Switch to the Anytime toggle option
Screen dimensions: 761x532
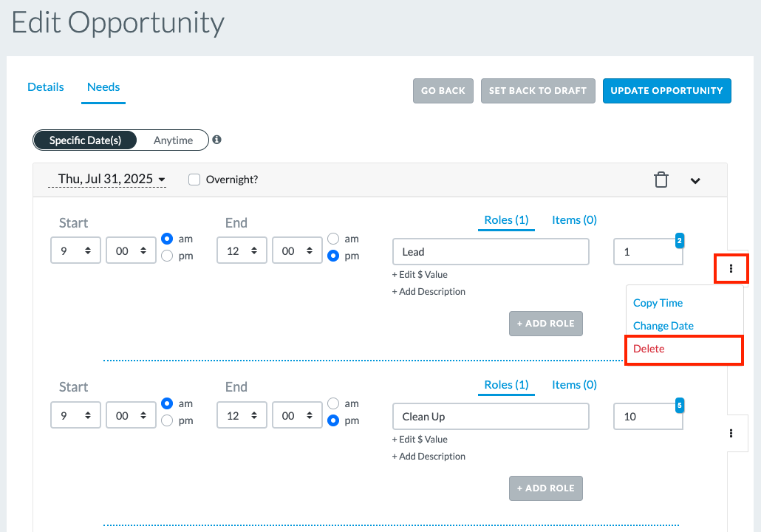tap(174, 140)
